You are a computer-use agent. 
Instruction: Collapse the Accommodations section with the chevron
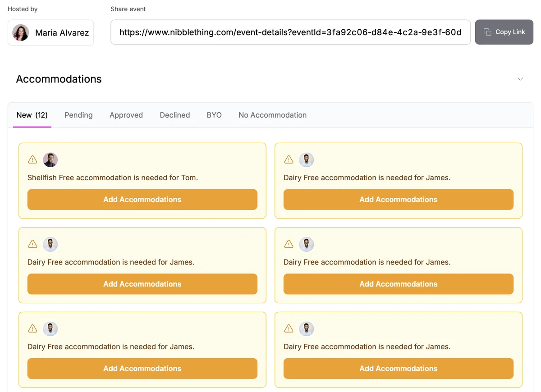520,79
